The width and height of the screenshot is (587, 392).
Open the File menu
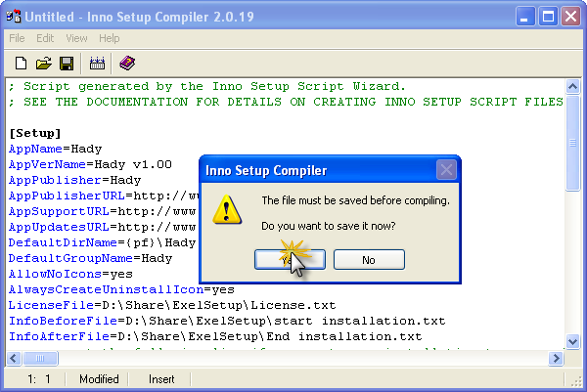pos(17,38)
